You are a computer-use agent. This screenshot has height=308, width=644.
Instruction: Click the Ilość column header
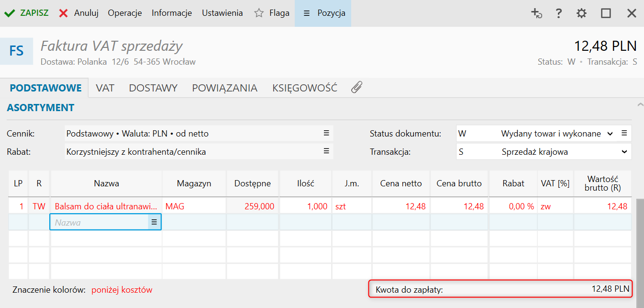[x=305, y=183]
